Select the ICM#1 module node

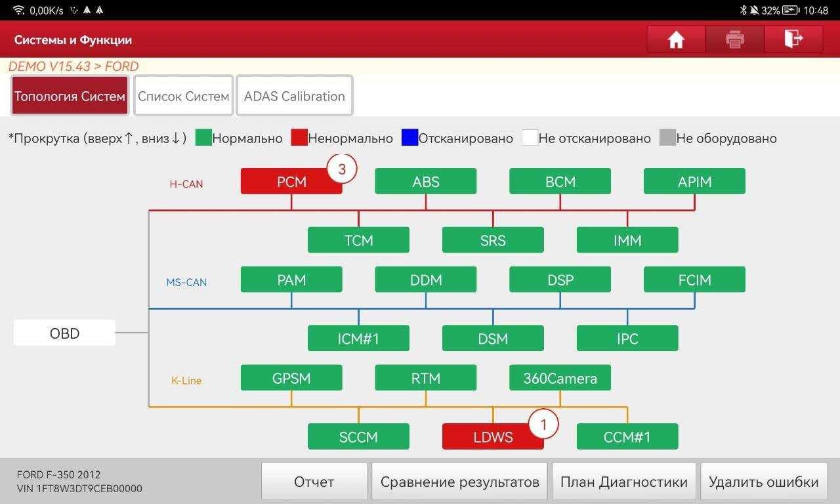(358, 339)
